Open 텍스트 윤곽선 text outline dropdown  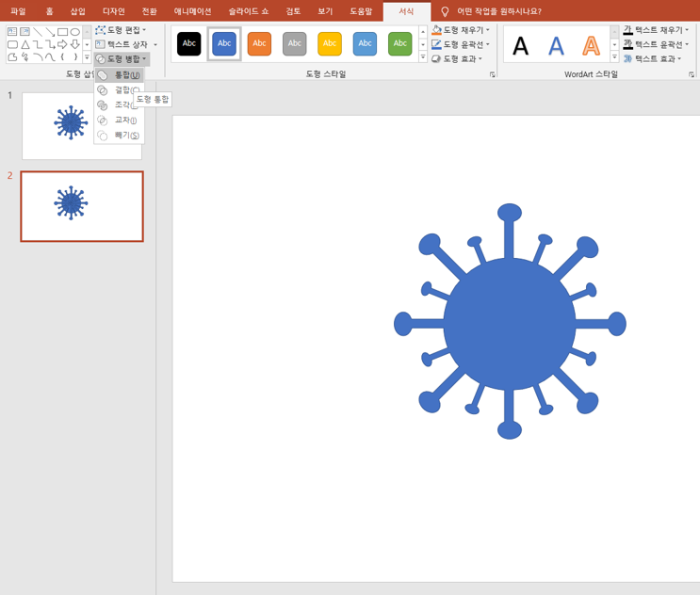pos(687,44)
